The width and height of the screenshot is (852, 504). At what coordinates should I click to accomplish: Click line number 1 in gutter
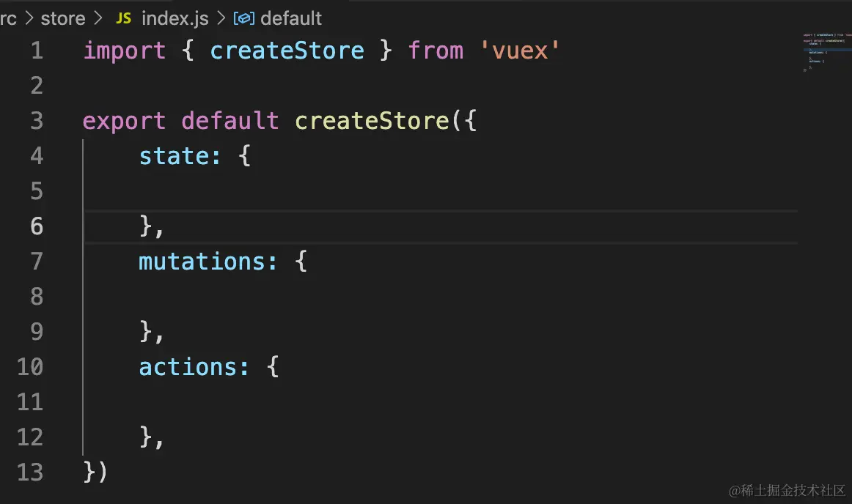36,51
